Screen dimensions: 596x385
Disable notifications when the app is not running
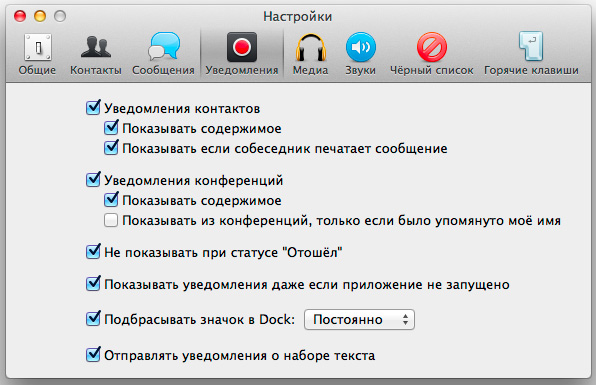click(93, 284)
